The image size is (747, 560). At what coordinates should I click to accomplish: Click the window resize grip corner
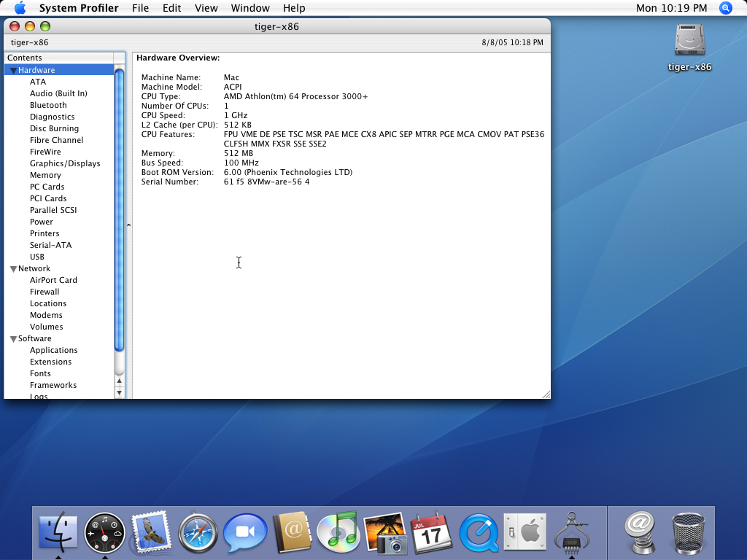coord(546,394)
